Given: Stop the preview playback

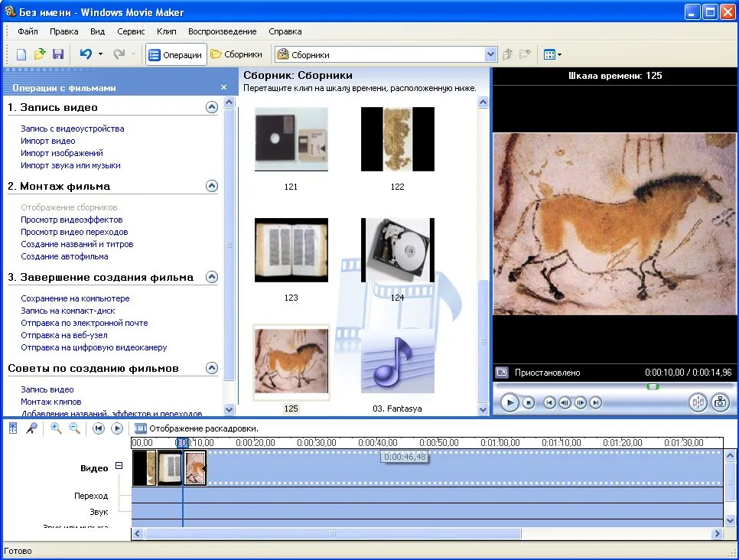Looking at the screenshot, I should [529, 402].
